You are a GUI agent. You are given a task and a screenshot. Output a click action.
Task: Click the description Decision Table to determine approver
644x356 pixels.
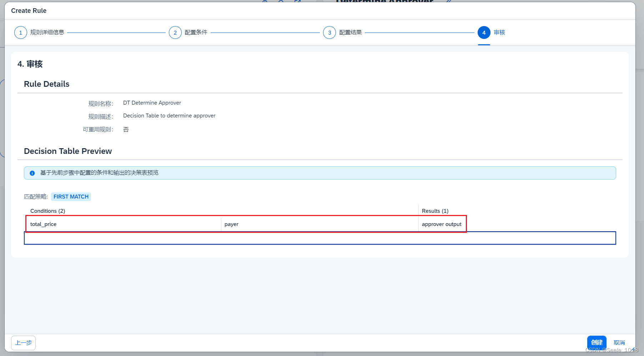tap(169, 116)
